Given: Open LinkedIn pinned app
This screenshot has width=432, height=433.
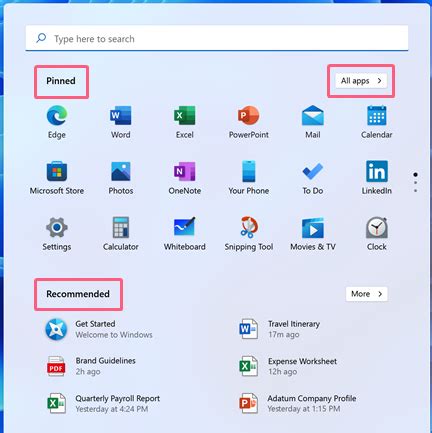Looking at the screenshot, I should 377,178.
